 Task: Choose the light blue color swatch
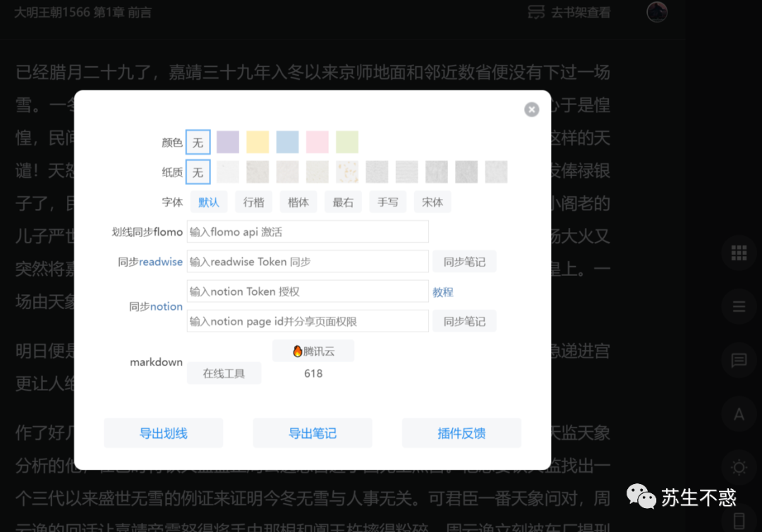[x=287, y=142]
